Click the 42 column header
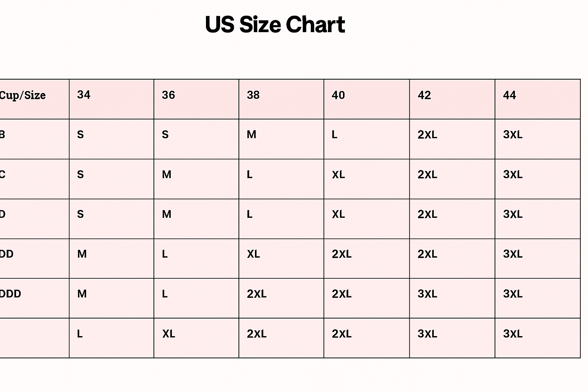Image resolution: width=588 pixels, height=392 pixels. pyautogui.click(x=452, y=99)
